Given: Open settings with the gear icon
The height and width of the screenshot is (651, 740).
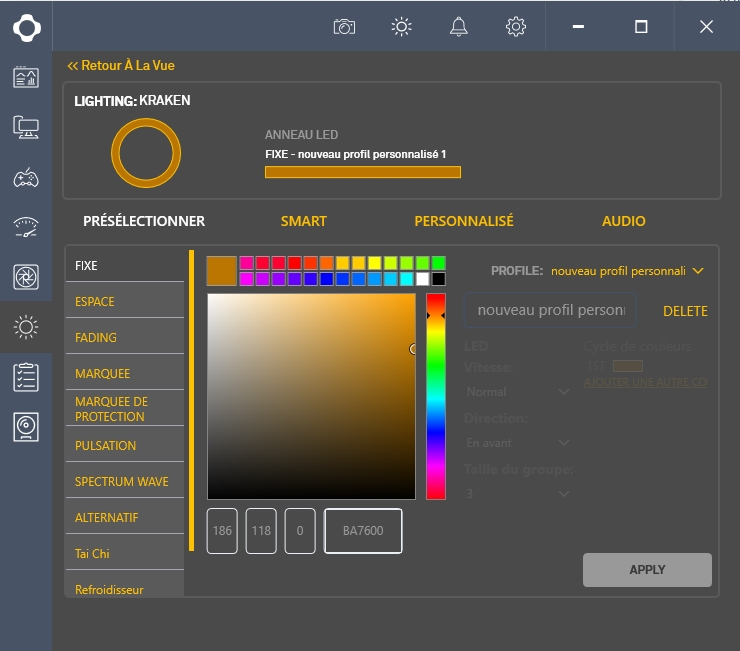Looking at the screenshot, I should click(x=516, y=27).
